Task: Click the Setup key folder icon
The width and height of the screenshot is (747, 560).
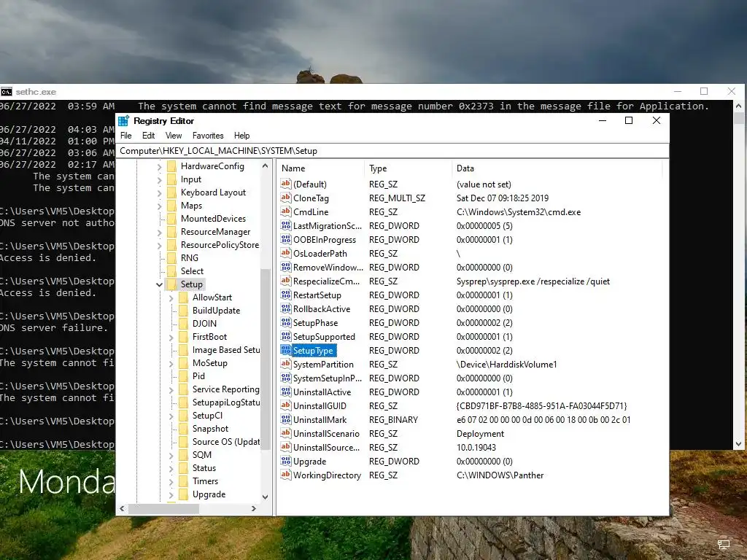Action: [172, 284]
